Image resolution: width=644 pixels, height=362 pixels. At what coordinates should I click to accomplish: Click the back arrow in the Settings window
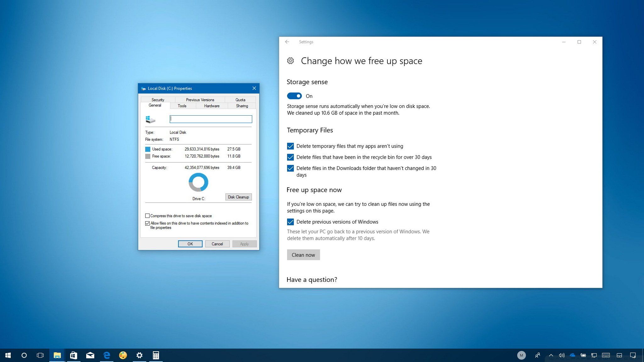click(x=287, y=42)
